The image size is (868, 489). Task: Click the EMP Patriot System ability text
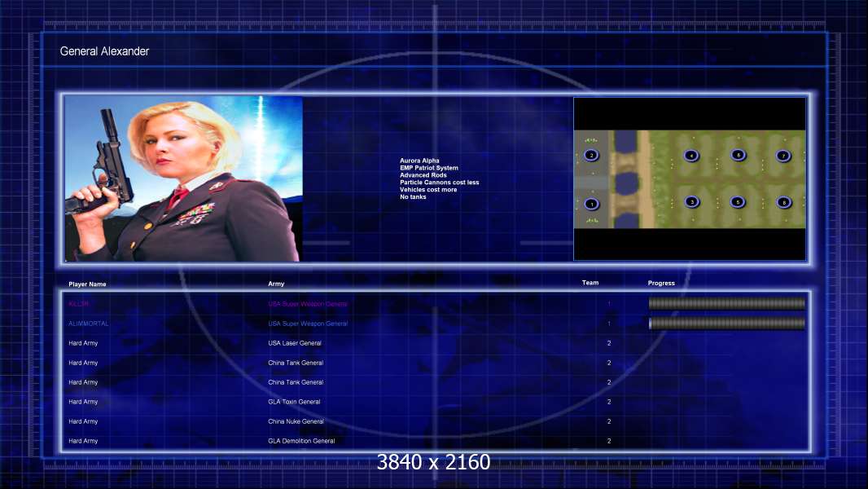pos(429,168)
